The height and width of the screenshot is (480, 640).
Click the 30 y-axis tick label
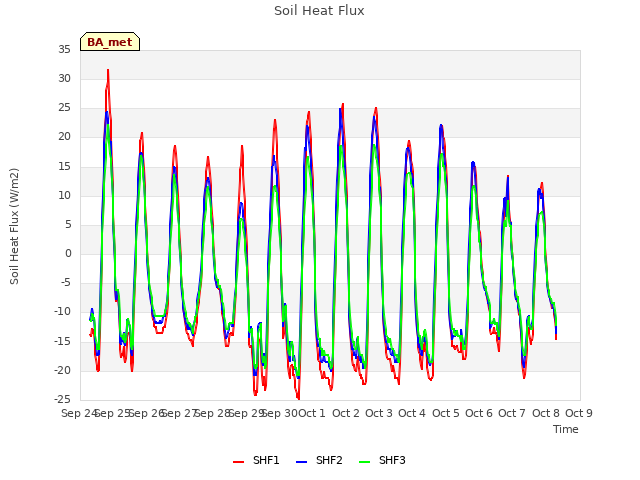[x=64, y=78]
